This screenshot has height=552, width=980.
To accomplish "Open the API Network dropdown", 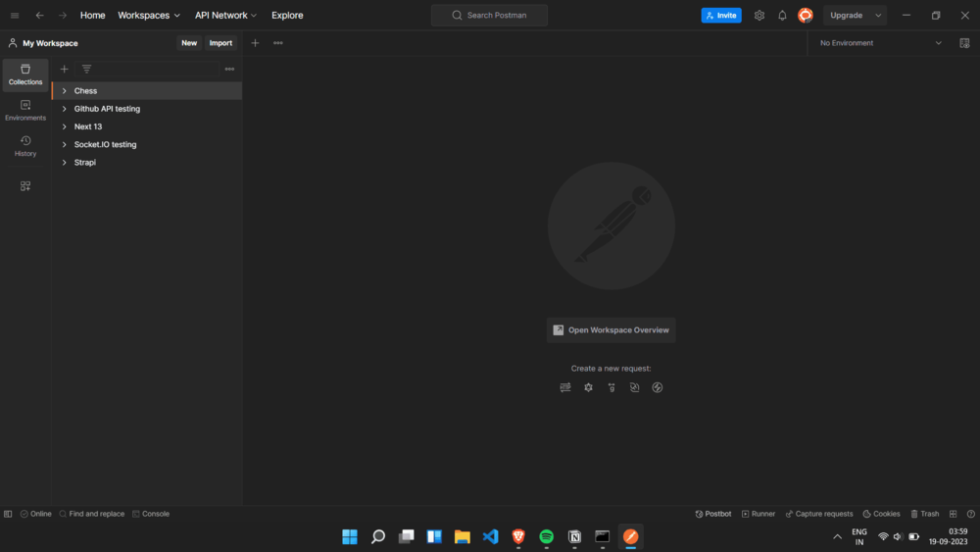I will click(225, 16).
